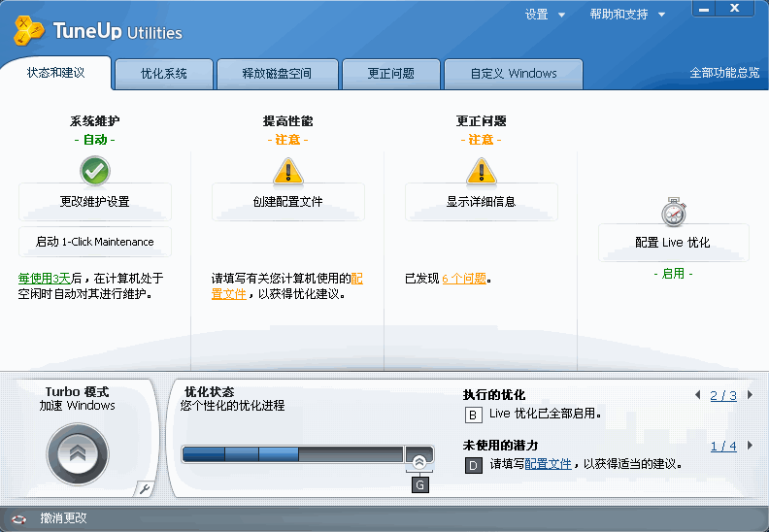Screen dimensions: 769x532
Task: Click the lifebuoy icon beside 撤消更改
Action: (18, 518)
